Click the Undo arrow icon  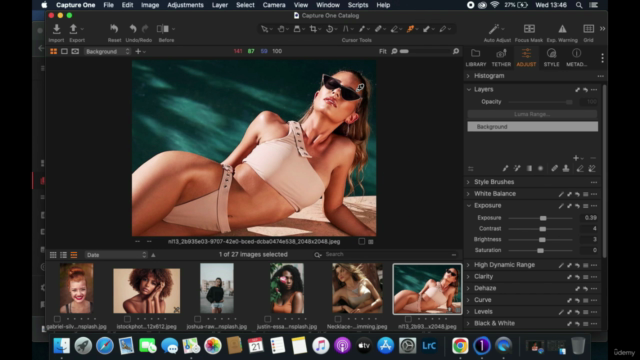(133, 29)
